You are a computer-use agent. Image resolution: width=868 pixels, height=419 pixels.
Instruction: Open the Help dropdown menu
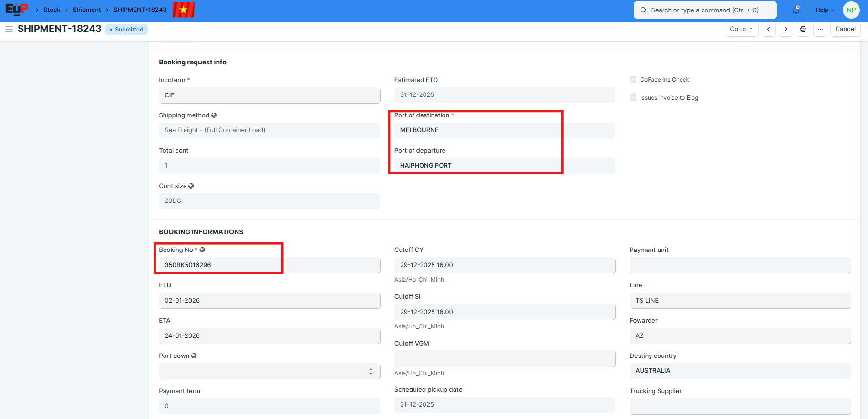pos(825,10)
